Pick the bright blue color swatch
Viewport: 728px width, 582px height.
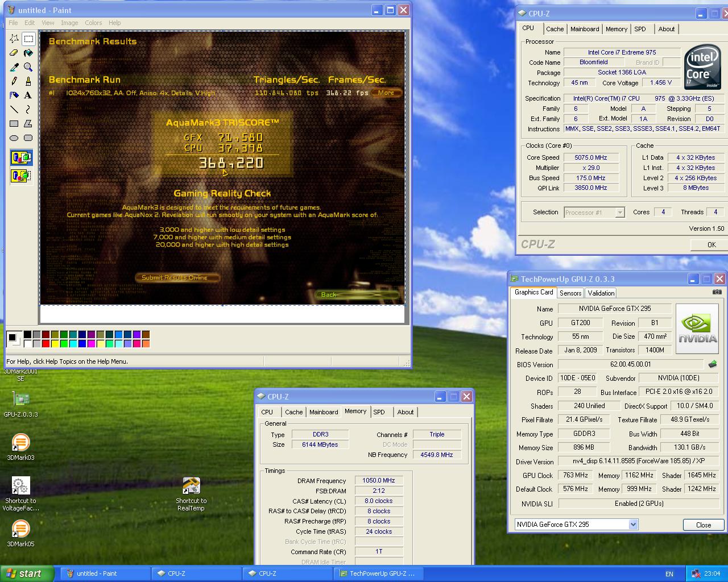pyautogui.click(x=83, y=343)
